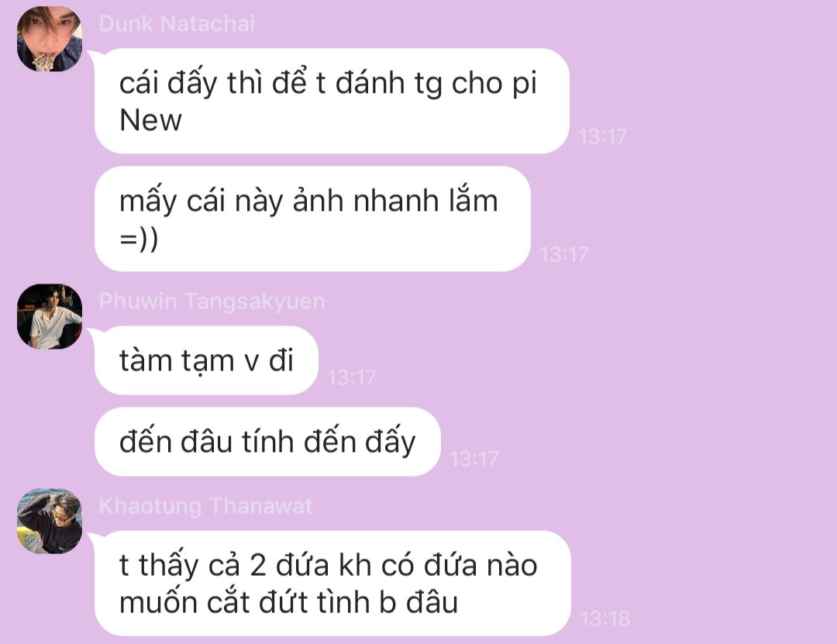Click 'muốn cắt đứt tình b đâu' text line

289,603
